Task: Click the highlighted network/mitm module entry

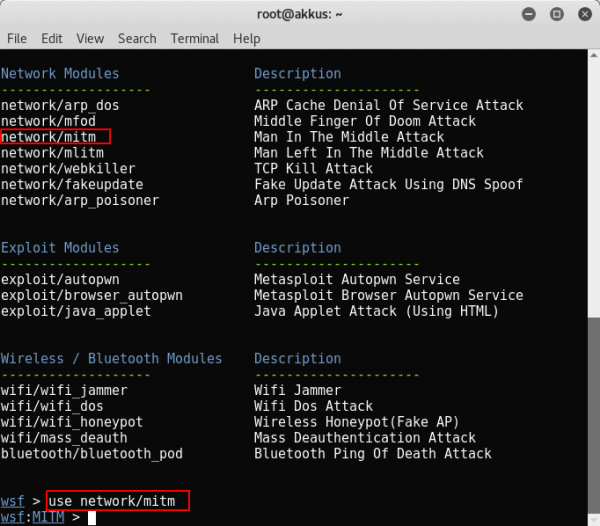Action: tap(55, 137)
